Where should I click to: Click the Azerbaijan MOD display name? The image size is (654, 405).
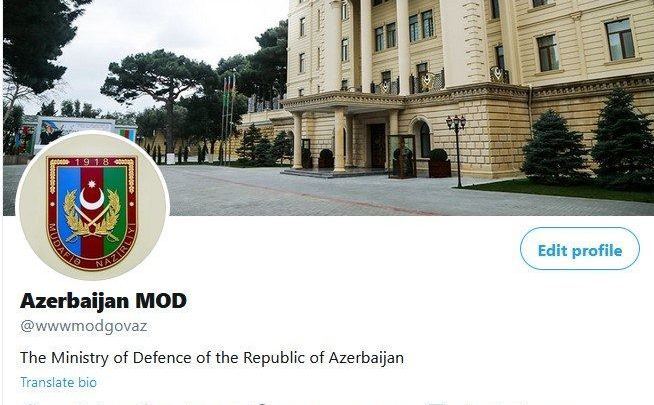tap(103, 301)
